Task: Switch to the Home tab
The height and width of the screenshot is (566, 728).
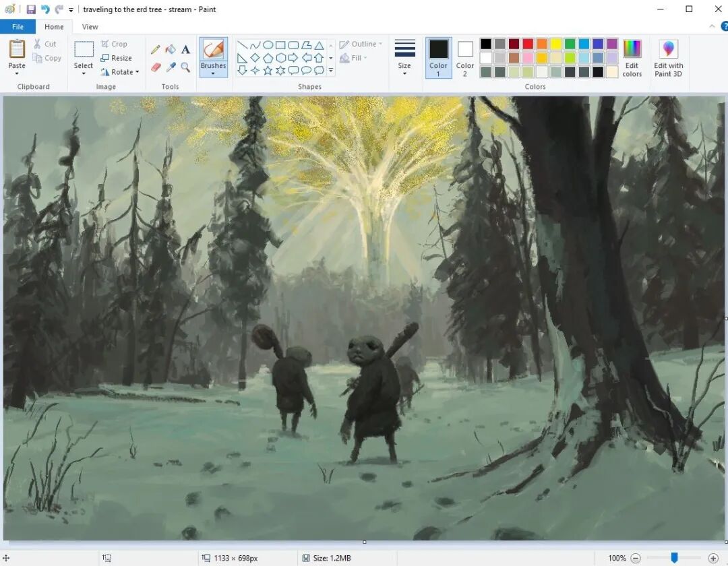Action: [x=54, y=26]
